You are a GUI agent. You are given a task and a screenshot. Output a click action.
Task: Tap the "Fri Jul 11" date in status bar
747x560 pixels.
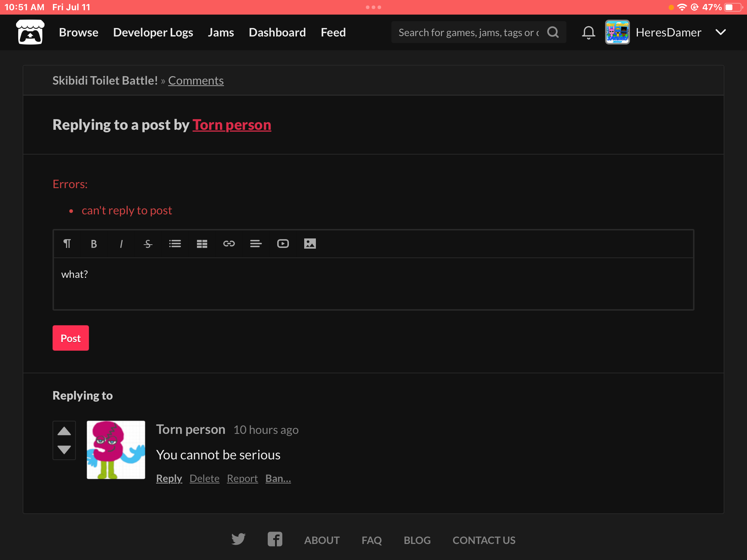coord(71,7)
